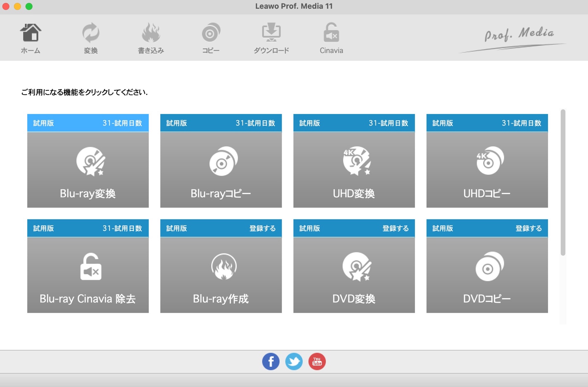Select the Blu-rayコピー tile label

220,193
